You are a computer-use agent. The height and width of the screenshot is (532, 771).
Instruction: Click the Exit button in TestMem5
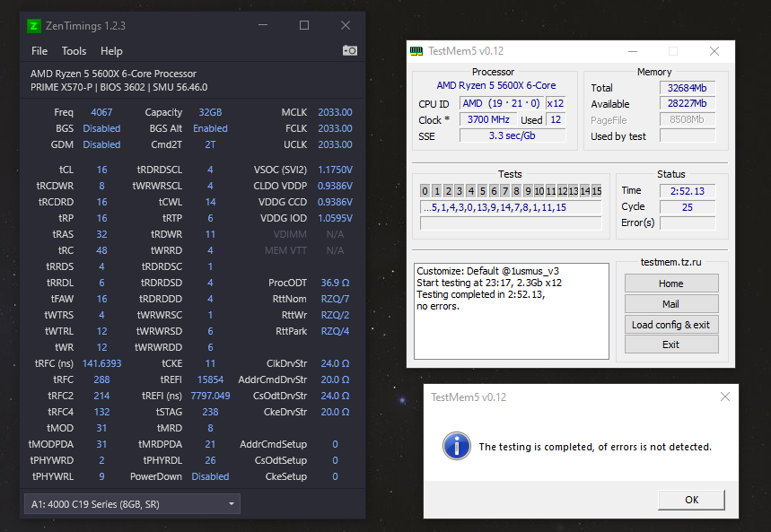pyautogui.click(x=671, y=344)
